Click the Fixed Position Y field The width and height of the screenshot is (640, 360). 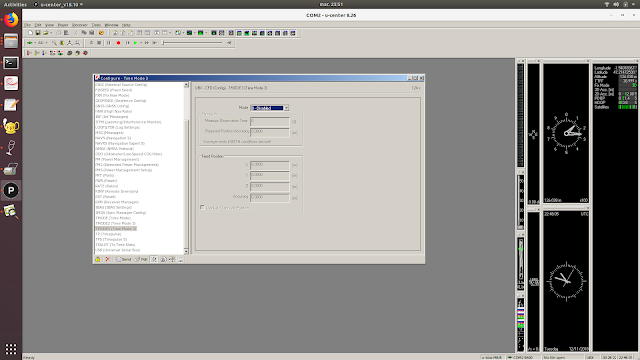269,175
